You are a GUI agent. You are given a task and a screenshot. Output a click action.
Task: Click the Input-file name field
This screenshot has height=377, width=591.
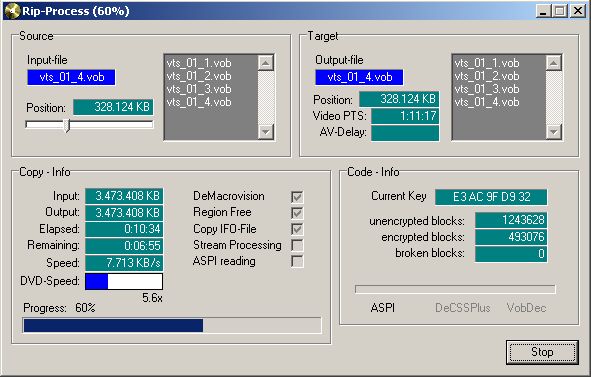71,77
